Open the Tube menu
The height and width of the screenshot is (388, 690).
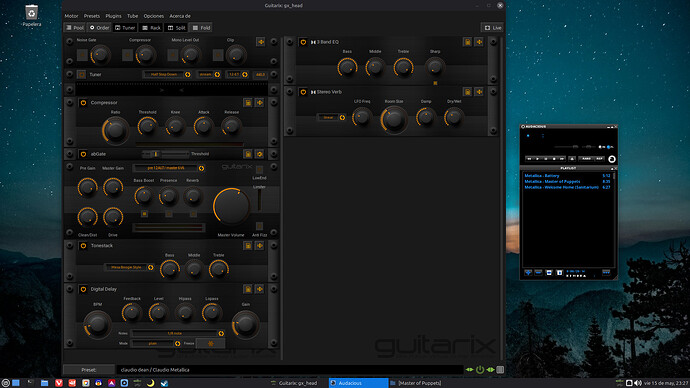132,16
